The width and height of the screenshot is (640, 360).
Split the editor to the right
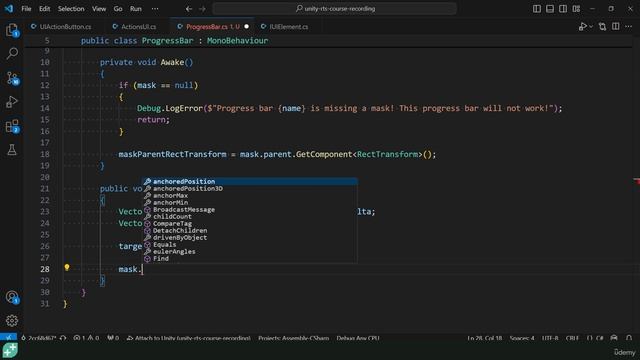(616, 27)
